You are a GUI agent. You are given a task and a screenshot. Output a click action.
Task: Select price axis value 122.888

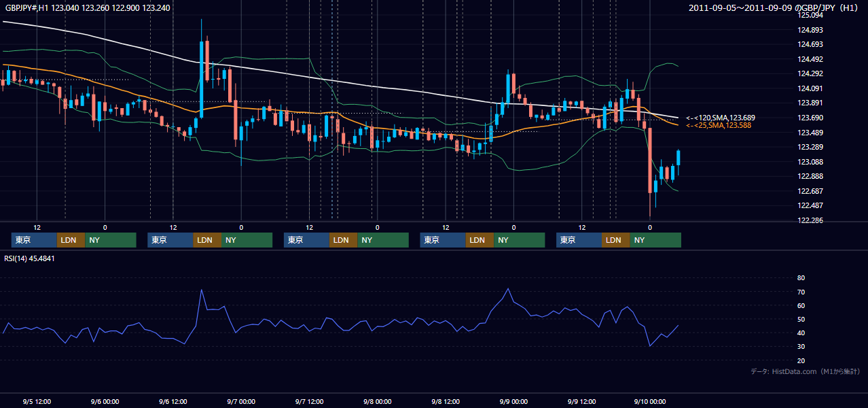(810, 176)
